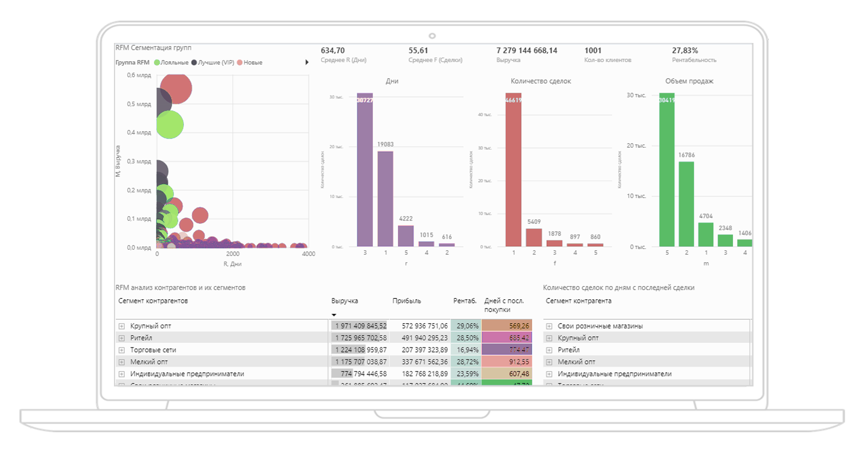Click revenue cell 1 971 409 845,52
The image size is (868, 450).
tap(358, 326)
